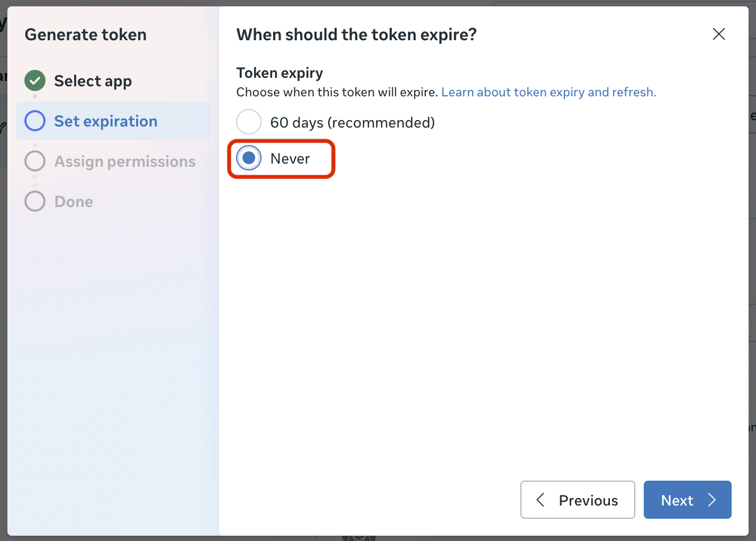Click the "Never" option text
This screenshot has width=756, height=541.
[x=290, y=158]
